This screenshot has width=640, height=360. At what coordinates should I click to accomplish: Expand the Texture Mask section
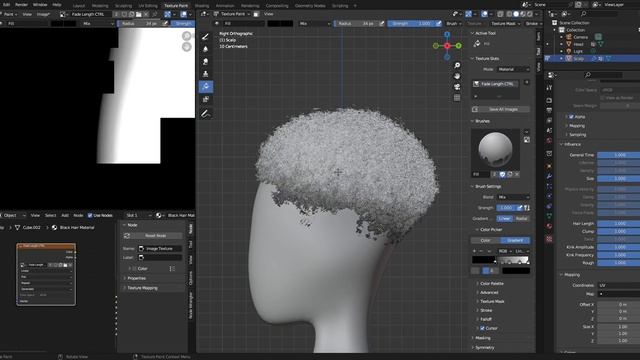tap(492, 301)
